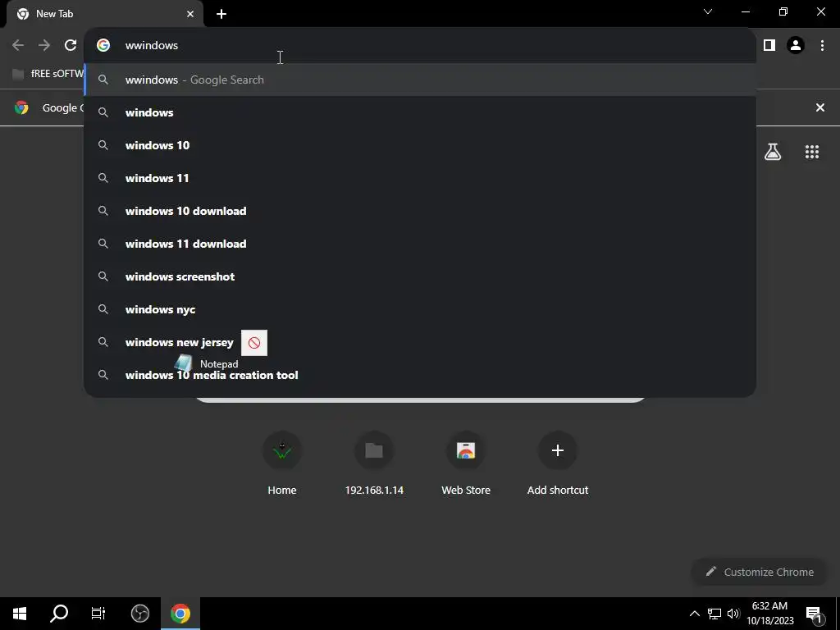Reload the page with the refresh icon

tap(71, 45)
